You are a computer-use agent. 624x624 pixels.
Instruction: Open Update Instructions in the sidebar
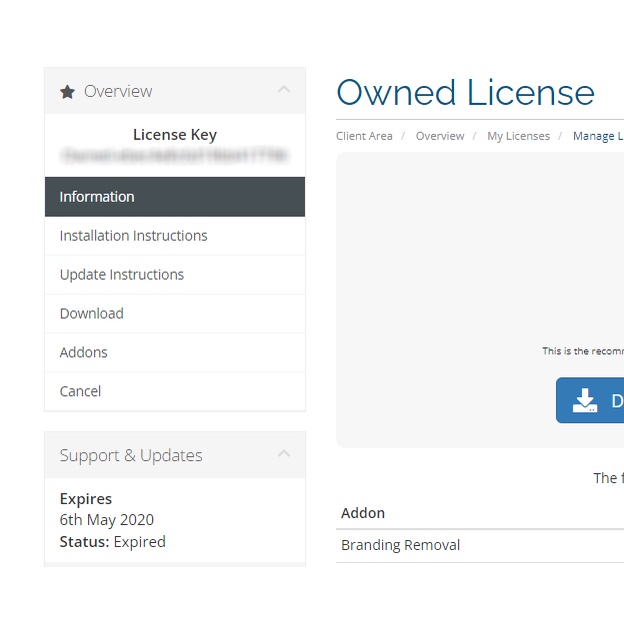[x=121, y=275]
